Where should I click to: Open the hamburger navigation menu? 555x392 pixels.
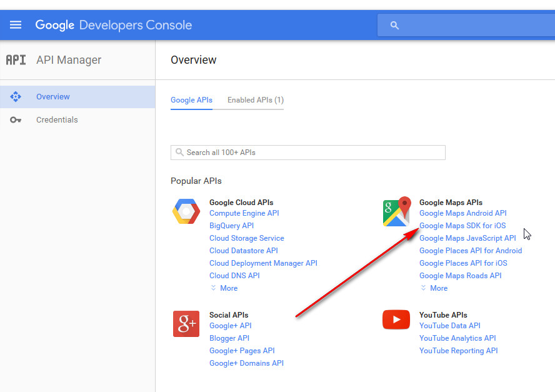(16, 25)
